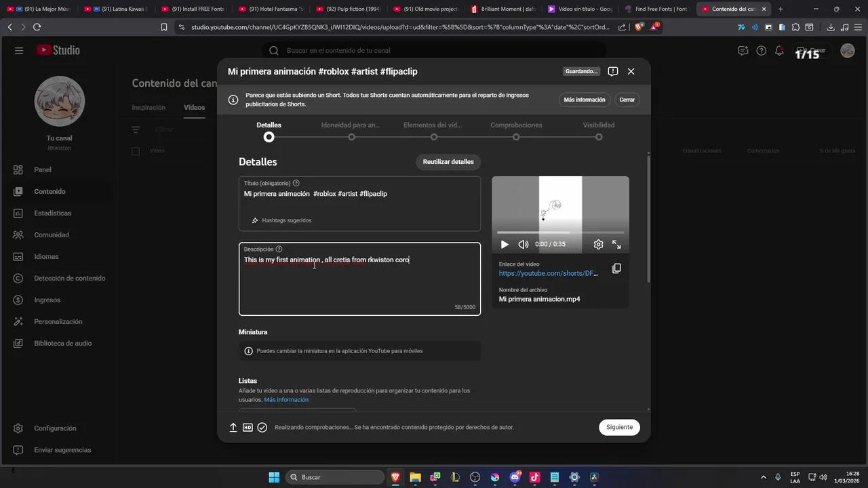The height and width of the screenshot is (488, 868).
Task: Click the Reutilizar detalles button
Action: (x=448, y=162)
